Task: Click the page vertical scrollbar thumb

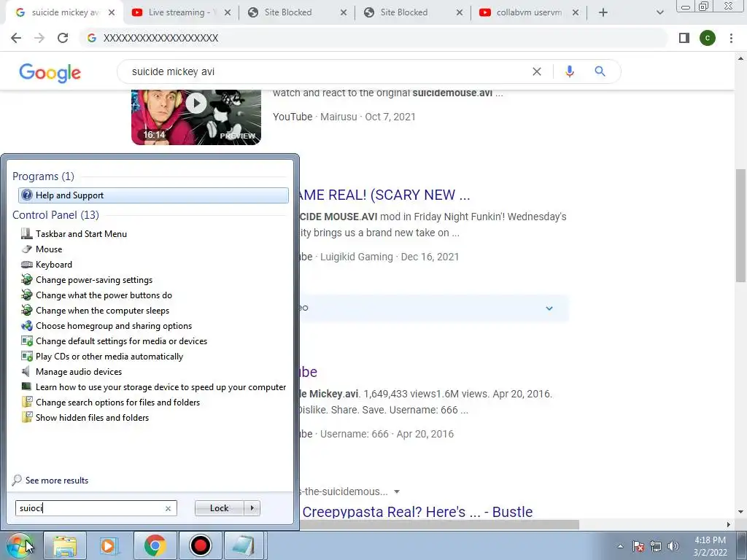Action: [741, 225]
